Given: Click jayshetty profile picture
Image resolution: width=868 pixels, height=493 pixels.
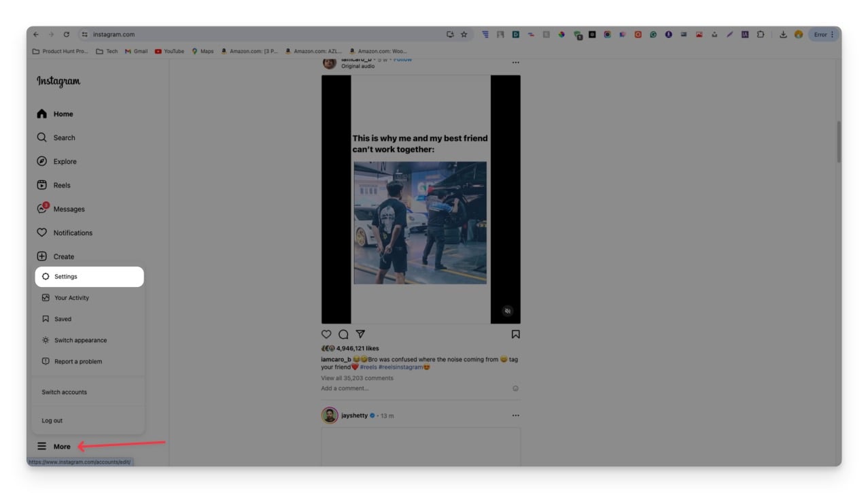Looking at the screenshot, I should (x=330, y=415).
